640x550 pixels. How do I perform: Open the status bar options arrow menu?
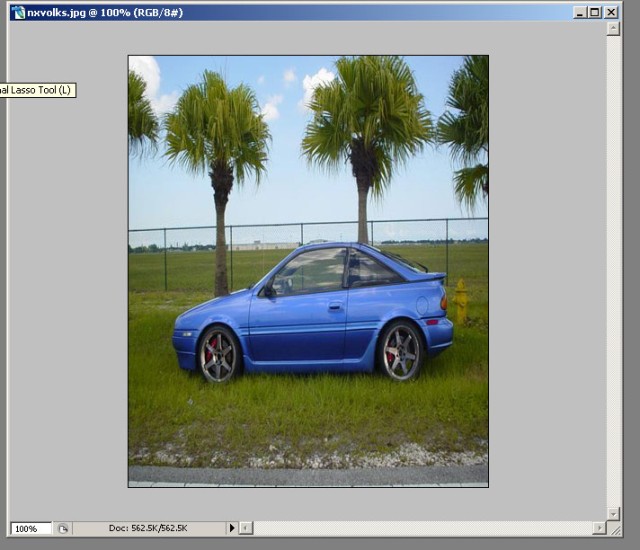pyautogui.click(x=232, y=528)
